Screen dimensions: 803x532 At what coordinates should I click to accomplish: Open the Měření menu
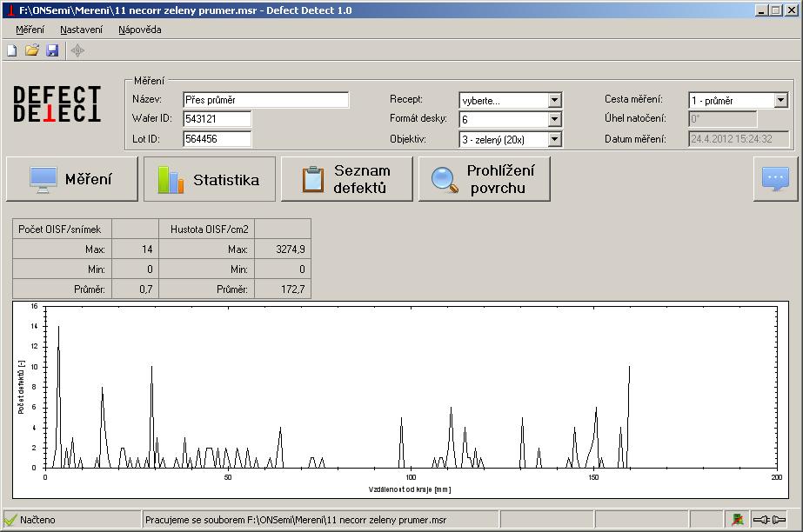click(x=30, y=30)
